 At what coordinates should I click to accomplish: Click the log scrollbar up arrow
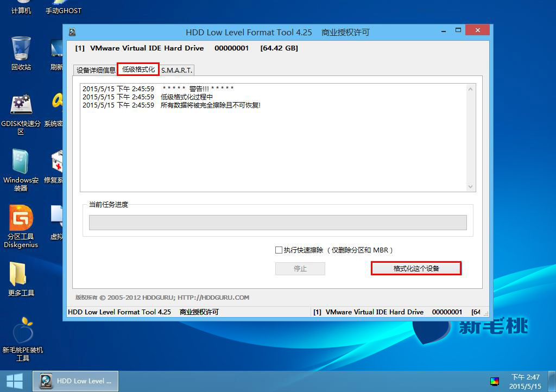pos(470,89)
